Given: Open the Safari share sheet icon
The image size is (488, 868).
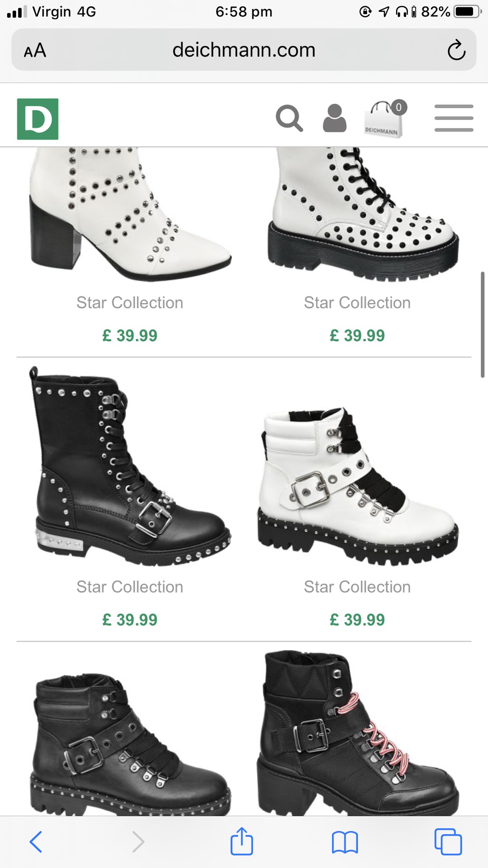Looking at the screenshot, I should tap(241, 840).
